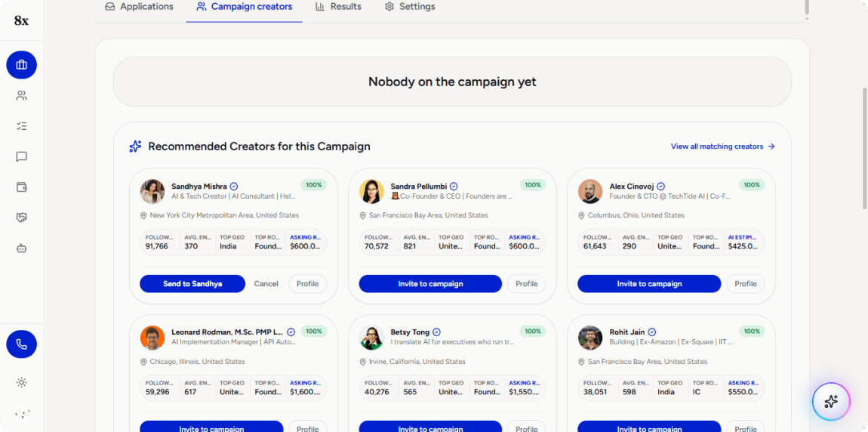Open the briefcase campaigns sidebar icon
868x432 pixels.
22,65
